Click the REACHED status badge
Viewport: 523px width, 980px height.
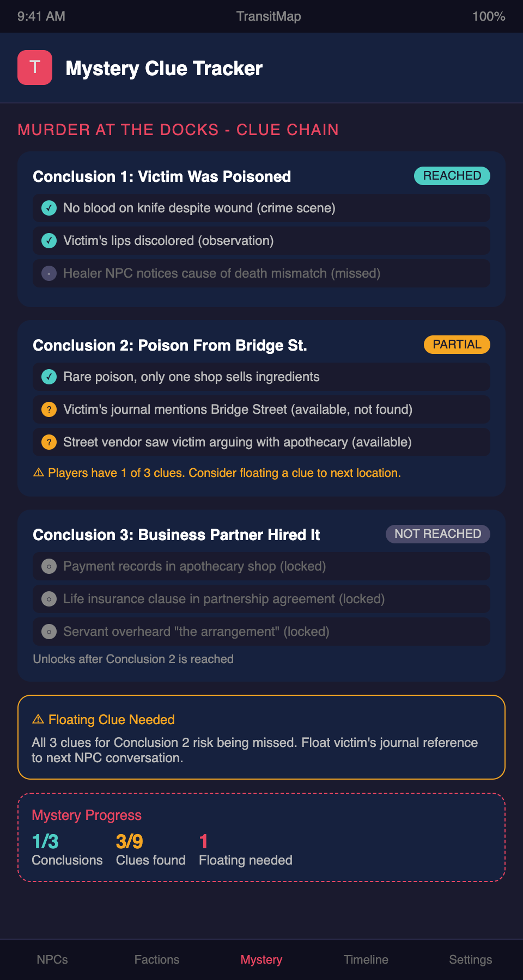[x=452, y=176]
